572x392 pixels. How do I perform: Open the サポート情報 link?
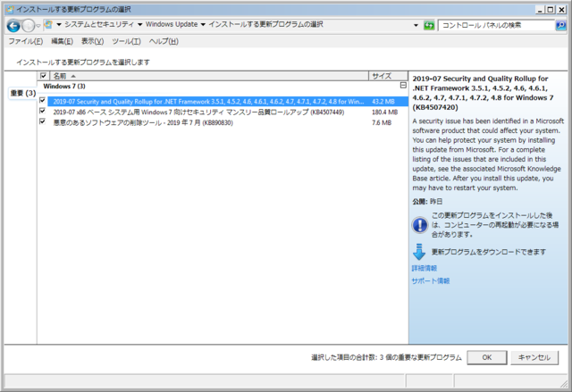(x=431, y=281)
